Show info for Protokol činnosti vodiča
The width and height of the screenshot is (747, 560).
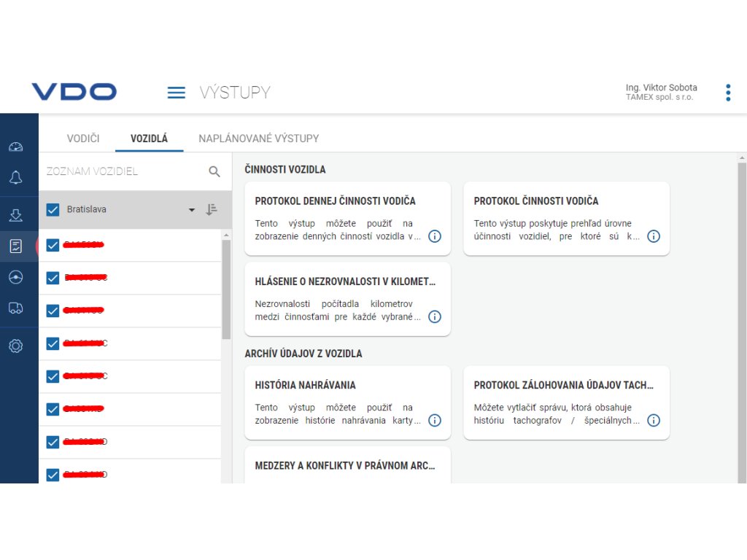click(654, 236)
